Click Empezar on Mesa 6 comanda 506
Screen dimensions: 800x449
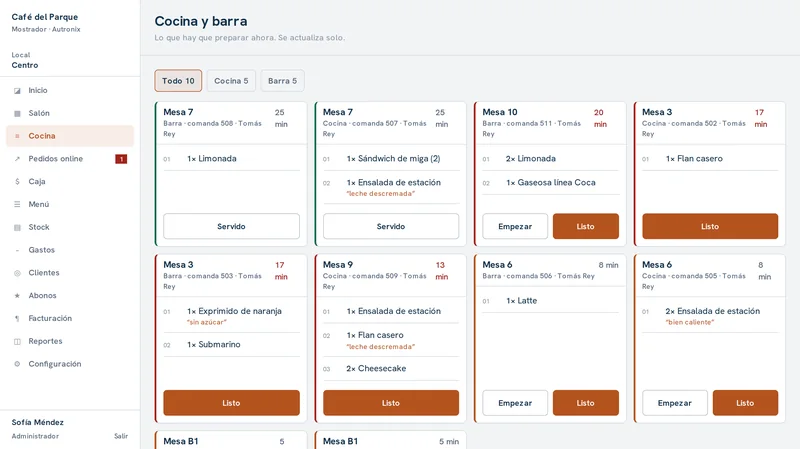point(515,403)
